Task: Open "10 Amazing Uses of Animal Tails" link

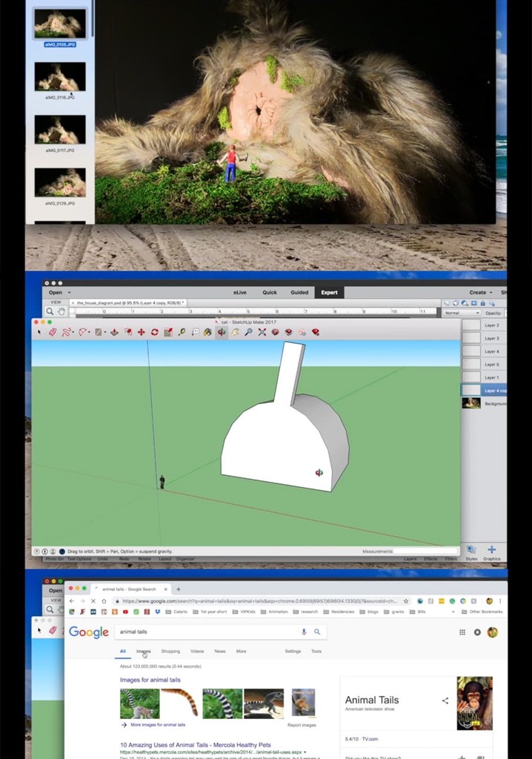Action: (x=195, y=745)
